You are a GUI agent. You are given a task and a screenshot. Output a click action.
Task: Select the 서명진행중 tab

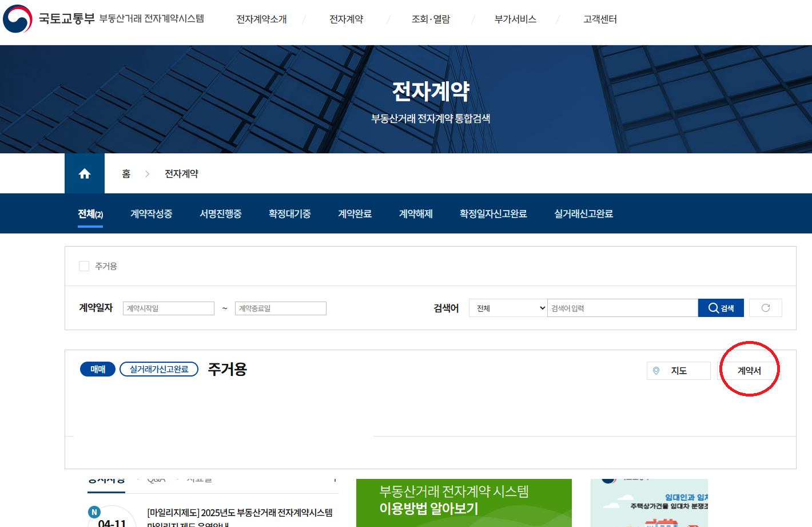click(x=221, y=214)
